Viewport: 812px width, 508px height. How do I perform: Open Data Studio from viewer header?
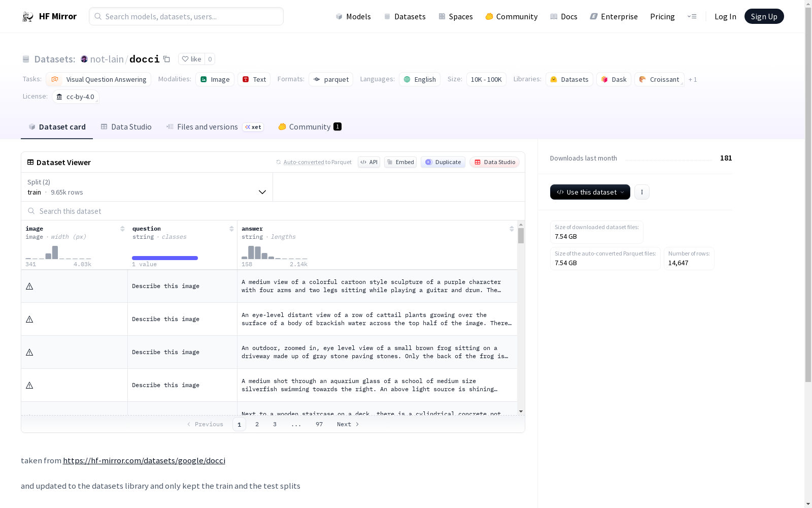(495, 162)
